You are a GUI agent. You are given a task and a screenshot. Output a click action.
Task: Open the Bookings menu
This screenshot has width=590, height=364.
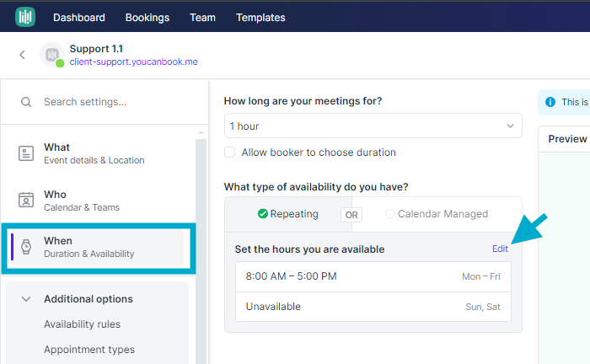[147, 18]
